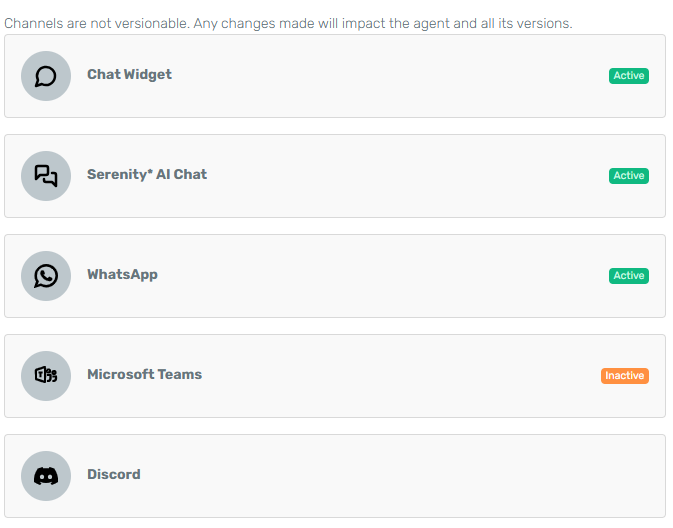Select the WhatsApp channel title
This screenshot has width=673, height=528.
tap(122, 274)
